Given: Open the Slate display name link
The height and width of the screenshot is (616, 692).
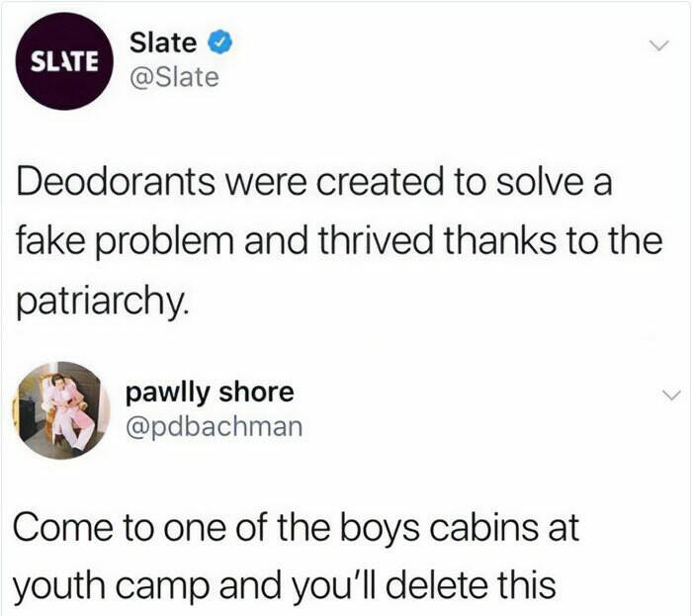Looking at the screenshot, I should (x=163, y=43).
